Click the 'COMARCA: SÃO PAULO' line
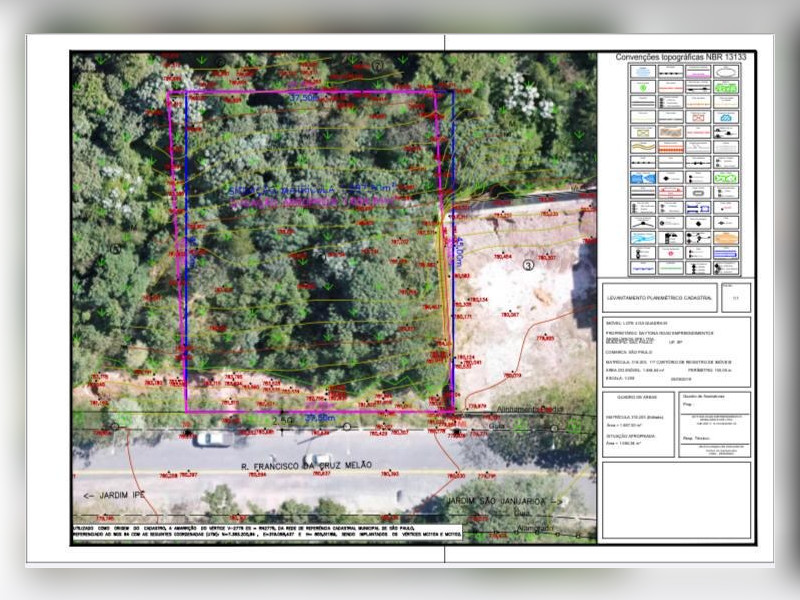This screenshot has height=600, width=800. [x=629, y=352]
